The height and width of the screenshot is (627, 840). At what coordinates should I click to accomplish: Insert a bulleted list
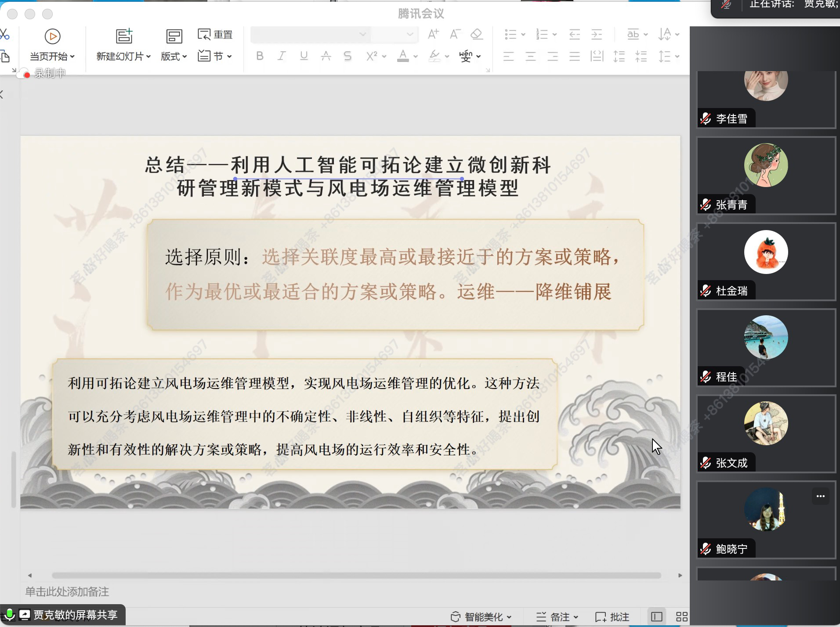coord(510,34)
